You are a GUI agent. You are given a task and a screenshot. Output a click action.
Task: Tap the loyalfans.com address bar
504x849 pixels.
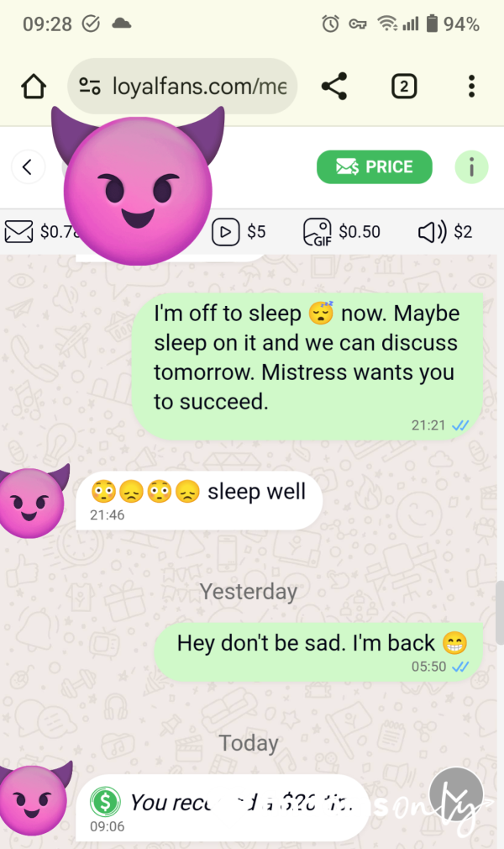tap(182, 86)
